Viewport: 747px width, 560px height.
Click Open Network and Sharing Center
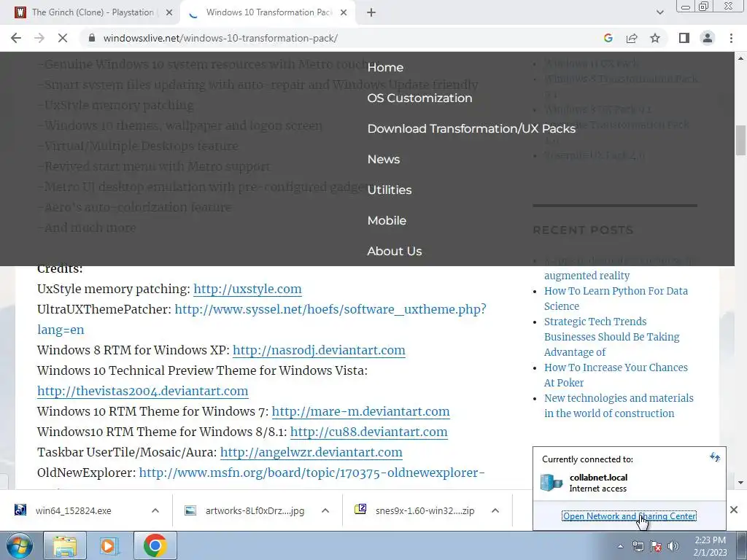(x=630, y=516)
